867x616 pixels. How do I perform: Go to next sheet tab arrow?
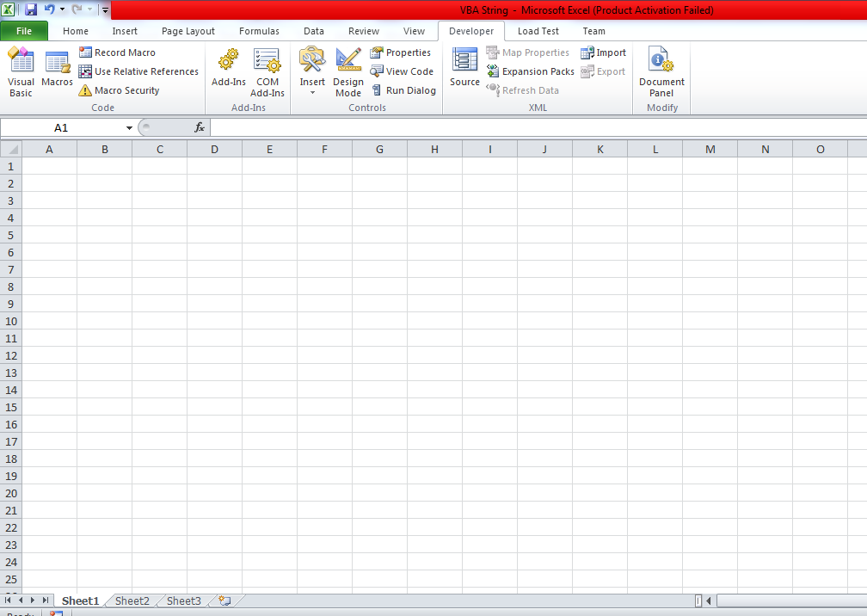tap(33, 600)
